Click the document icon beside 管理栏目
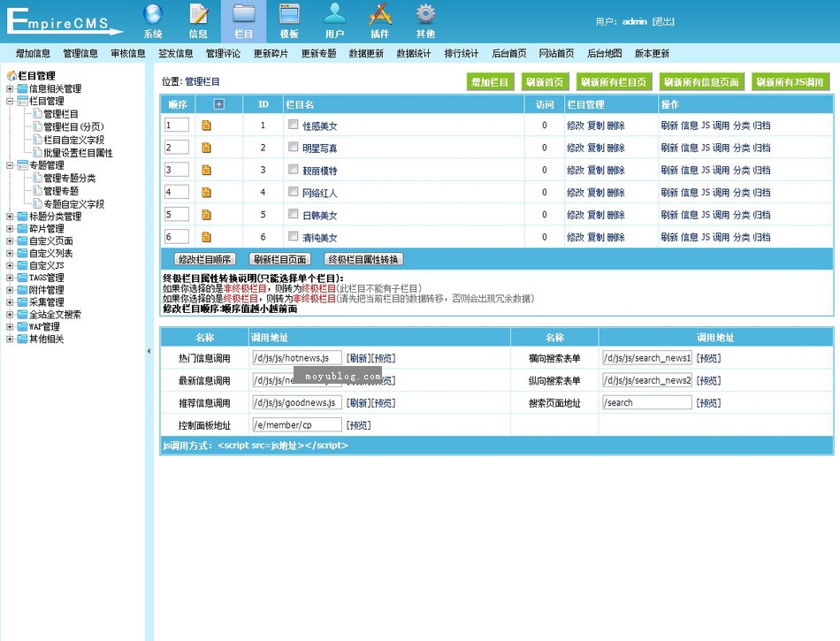Viewport: 840px width, 641px height. point(37,113)
